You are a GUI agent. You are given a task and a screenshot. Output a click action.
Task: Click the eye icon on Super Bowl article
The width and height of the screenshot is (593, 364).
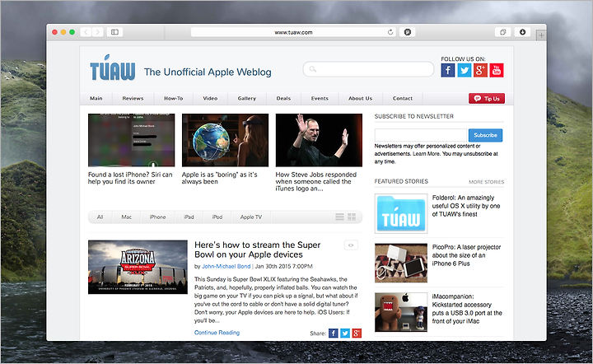coord(351,245)
